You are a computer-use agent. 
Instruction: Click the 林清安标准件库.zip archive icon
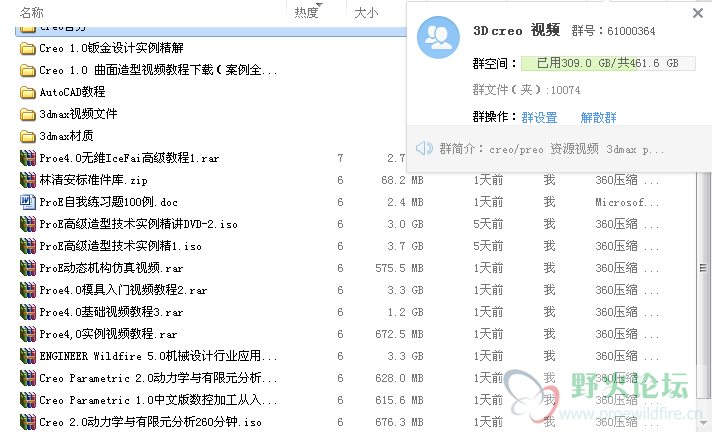tap(28, 180)
